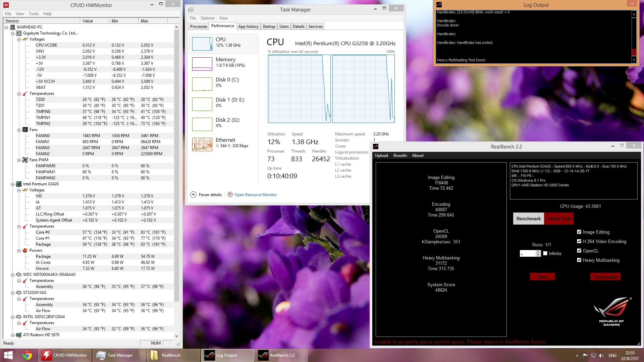Click the volume speaker tray icon
This screenshot has height=362, width=644.
601,355
